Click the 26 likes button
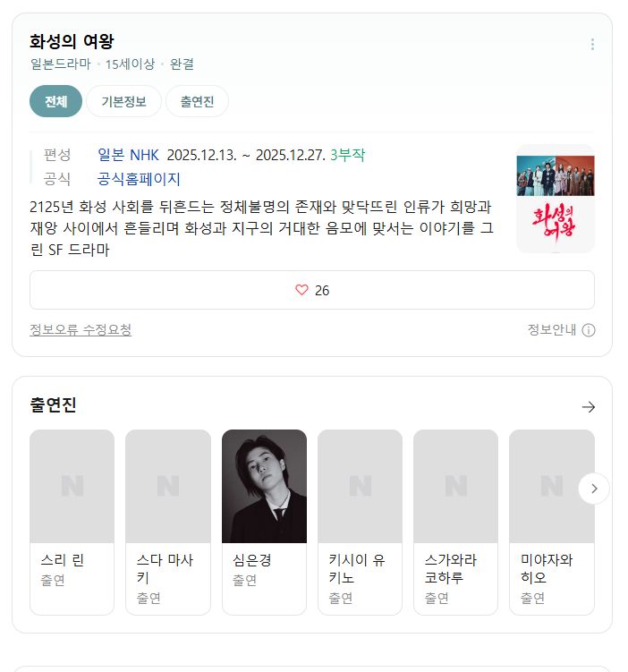 (312, 290)
